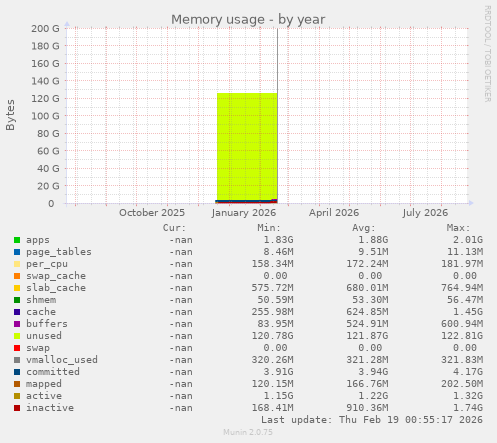Click the 'cache' legend label
This screenshot has width=497, height=443.
41,312
